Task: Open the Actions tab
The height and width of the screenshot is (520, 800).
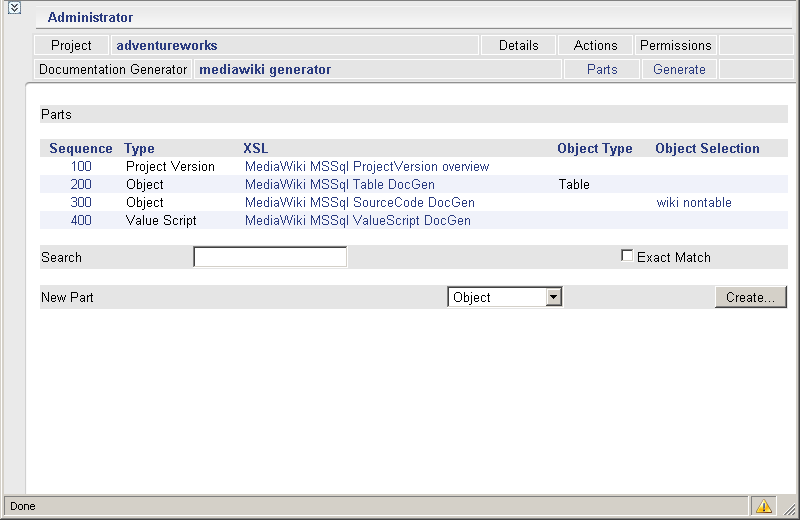Action: (x=595, y=45)
